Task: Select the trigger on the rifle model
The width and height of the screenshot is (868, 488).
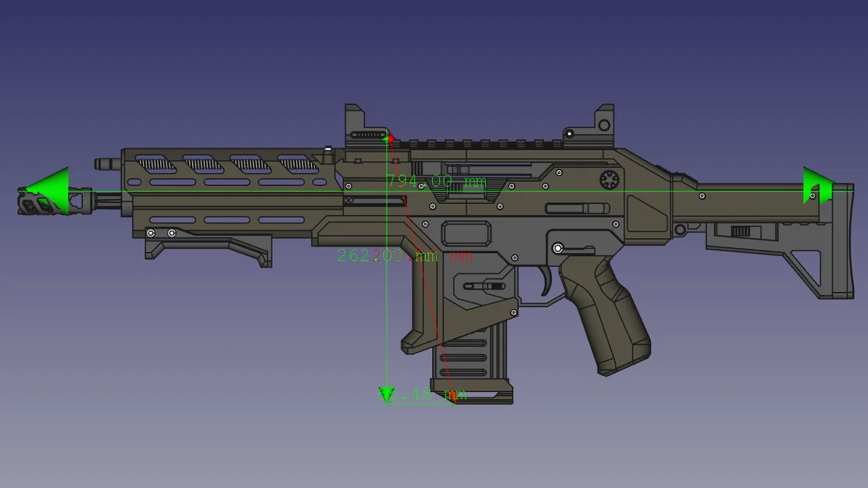Action: 546,281
